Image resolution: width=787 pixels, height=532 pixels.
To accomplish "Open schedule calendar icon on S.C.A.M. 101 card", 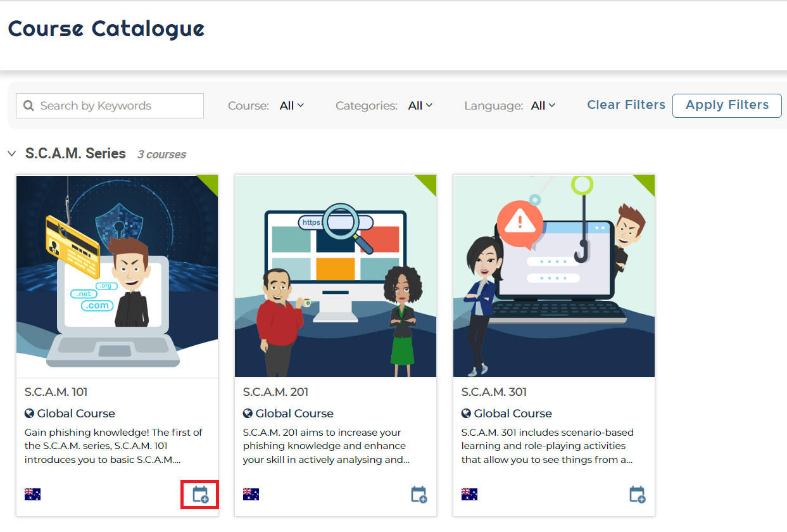I will 200,495.
